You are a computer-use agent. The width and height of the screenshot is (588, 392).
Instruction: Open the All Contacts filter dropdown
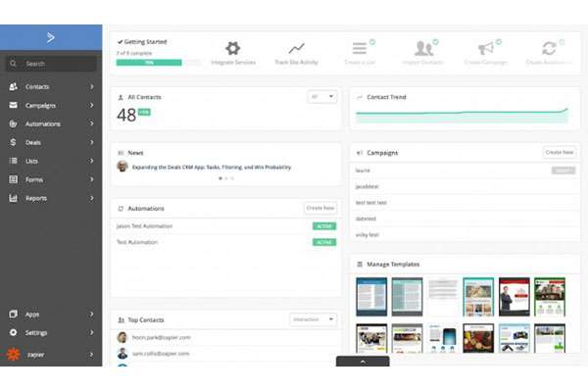(321, 97)
